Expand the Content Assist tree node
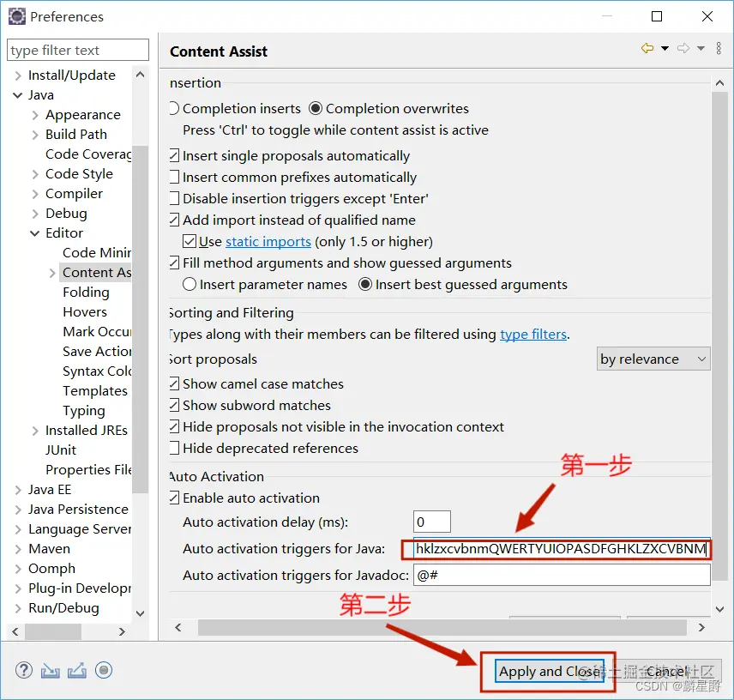The image size is (734, 700). pyautogui.click(x=52, y=273)
